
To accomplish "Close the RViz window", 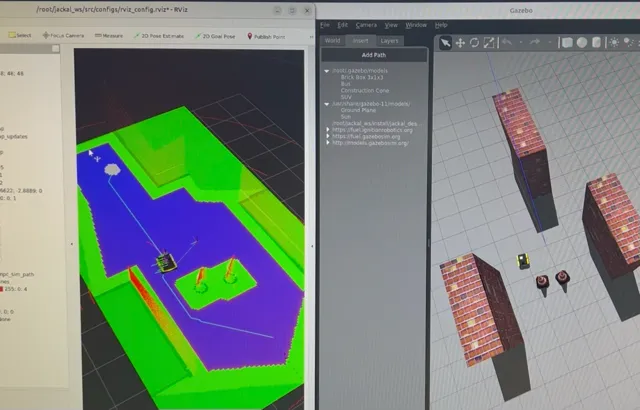I will click(307, 11).
